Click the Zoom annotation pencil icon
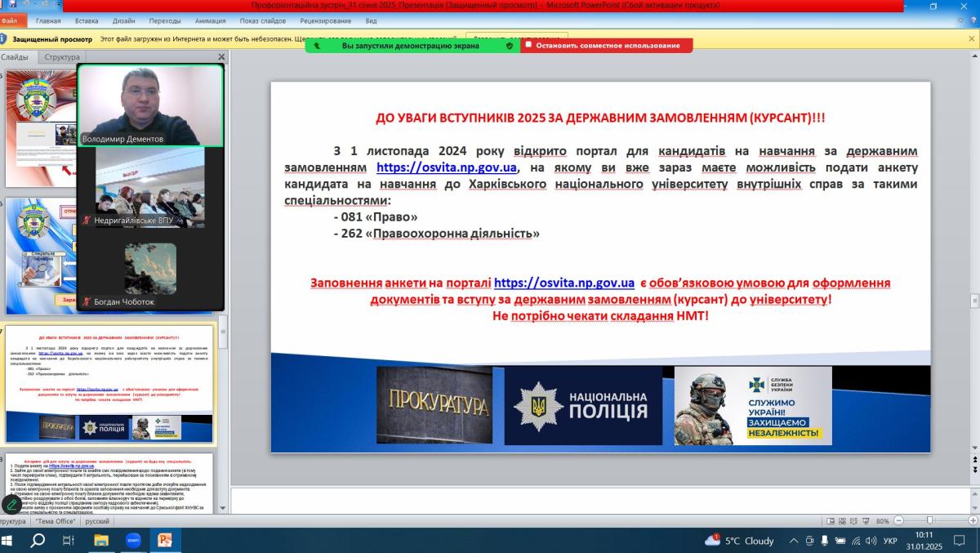The height and width of the screenshot is (553, 980). point(11,504)
